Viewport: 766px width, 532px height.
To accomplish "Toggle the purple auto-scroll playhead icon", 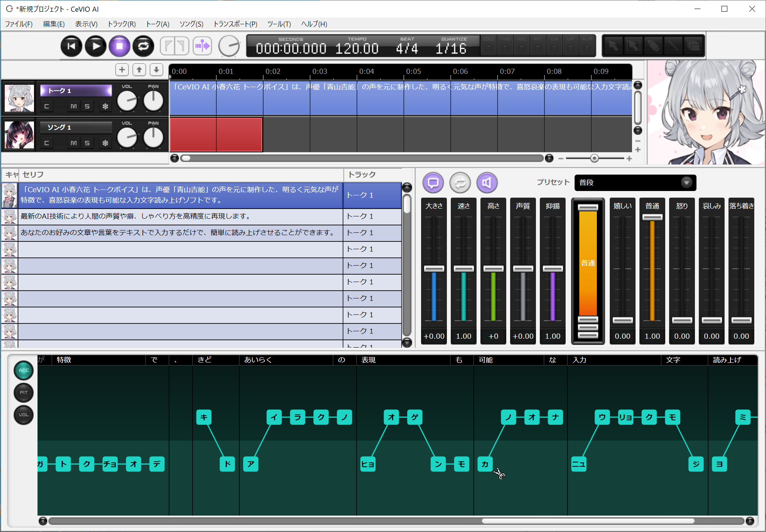I will (202, 46).
